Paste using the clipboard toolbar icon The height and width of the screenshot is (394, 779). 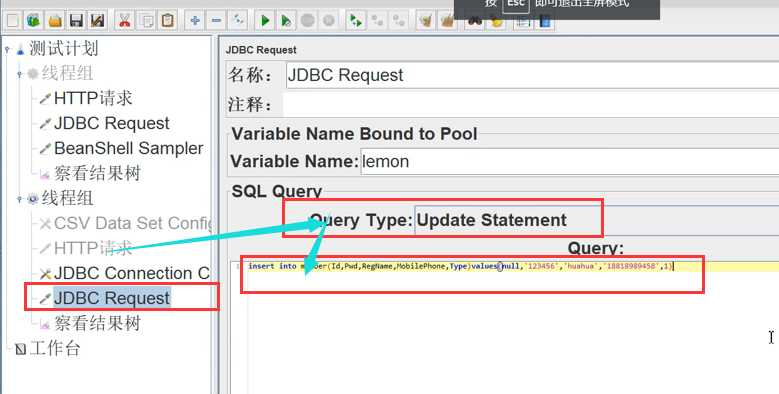pos(168,20)
